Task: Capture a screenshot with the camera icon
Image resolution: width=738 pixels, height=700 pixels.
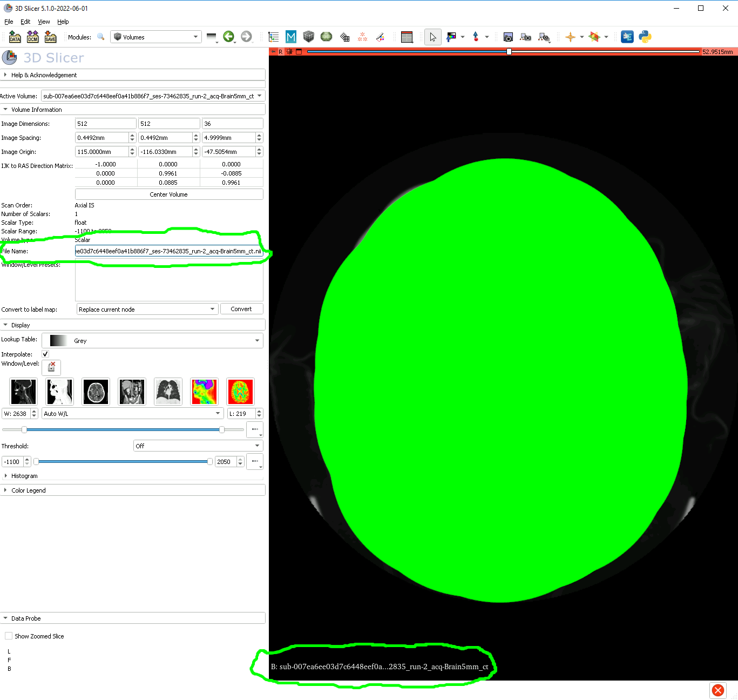Action: pos(508,37)
